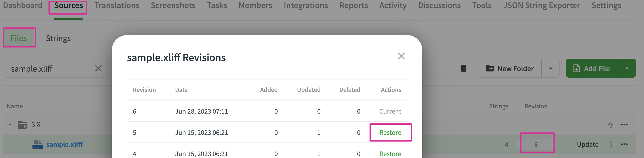Click the upload arrow for sample.xliff row
The width and height of the screenshot is (644, 158).
610,144
